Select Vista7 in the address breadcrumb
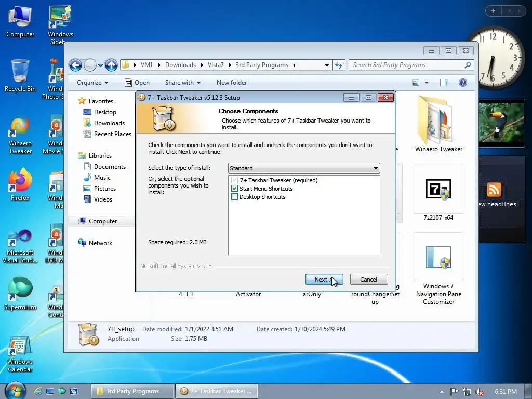Image resolution: width=532 pixels, height=399 pixels. (x=216, y=65)
